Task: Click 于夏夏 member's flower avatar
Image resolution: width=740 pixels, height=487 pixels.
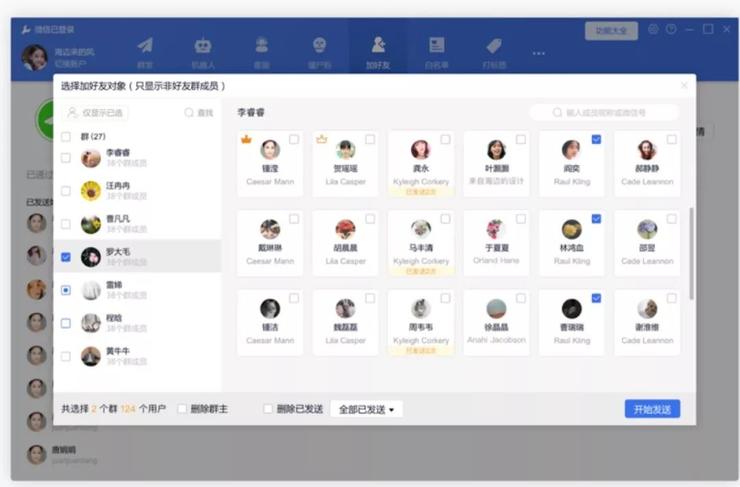Action: pyautogui.click(x=496, y=229)
